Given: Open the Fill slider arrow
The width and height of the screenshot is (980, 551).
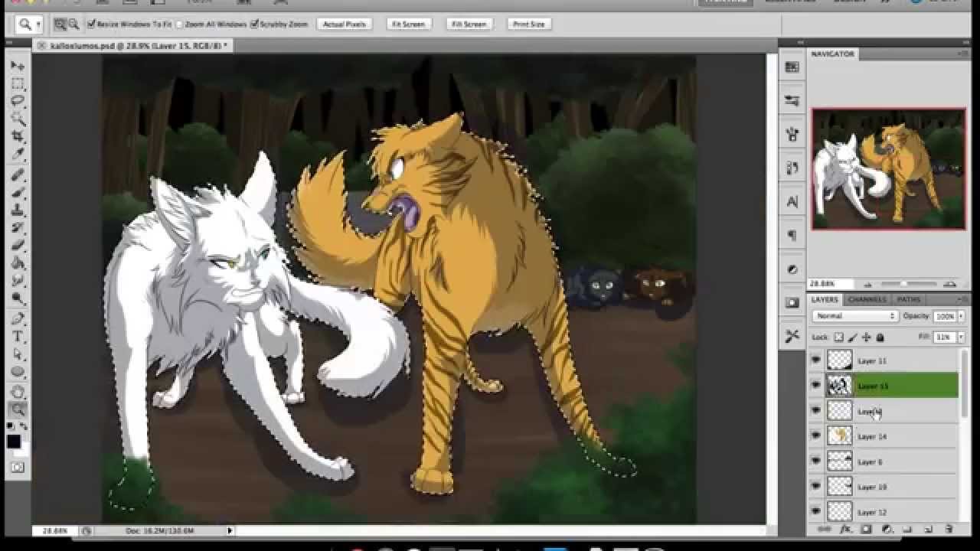Looking at the screenshot, I should (x=961, y=337).
